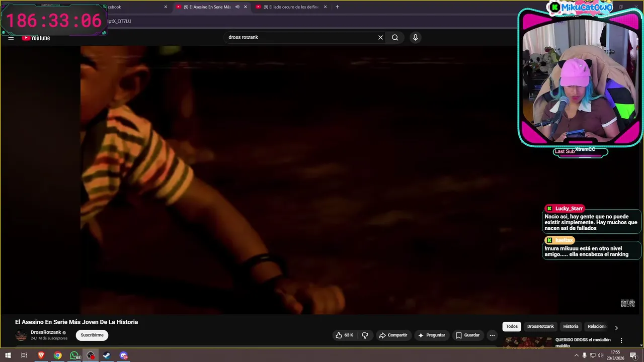This screenshot has height=362, width=644.
Task: Subscribe with the Suscribirme button
Action: pyautogui.click(x=92, y=335)
